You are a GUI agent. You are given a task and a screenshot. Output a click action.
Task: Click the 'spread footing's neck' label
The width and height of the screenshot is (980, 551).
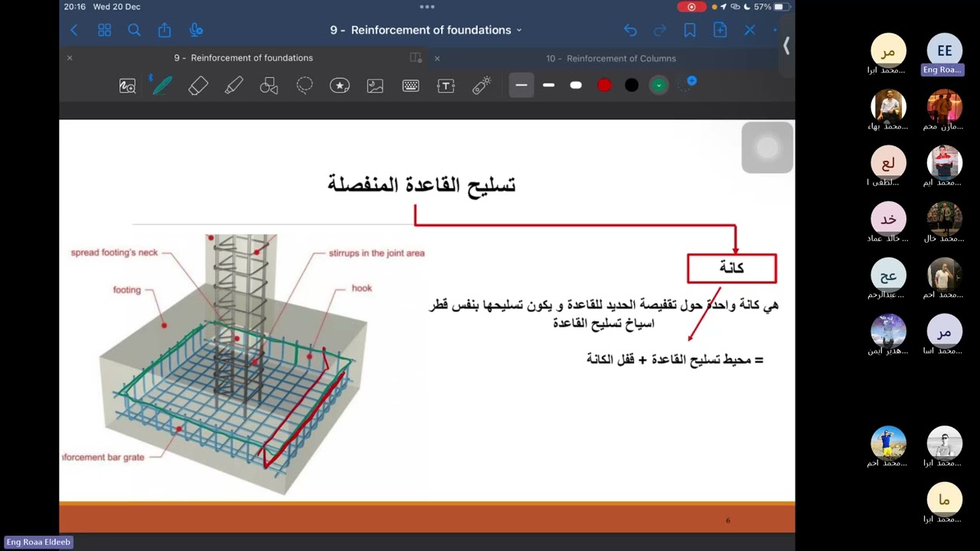coord(114,253)
